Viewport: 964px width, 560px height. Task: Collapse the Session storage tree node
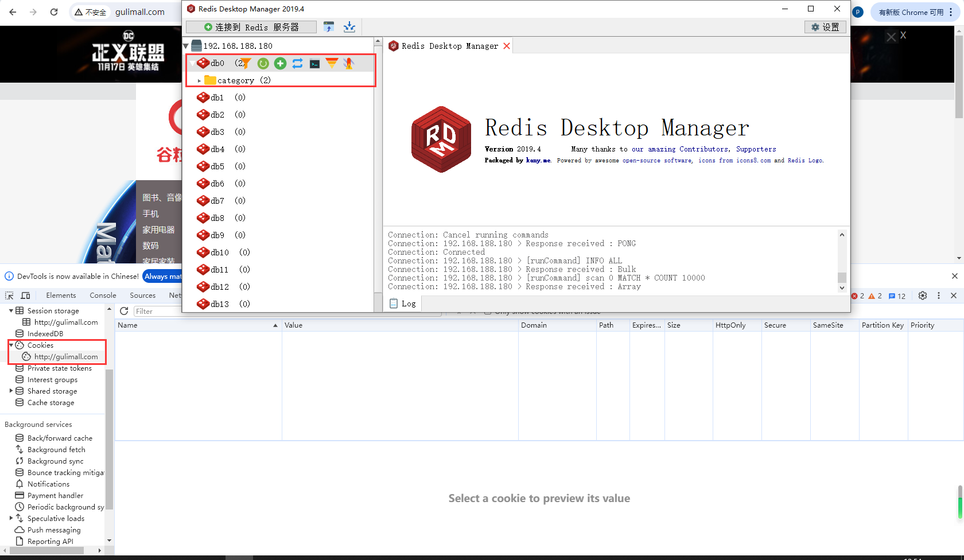(11, 310)
